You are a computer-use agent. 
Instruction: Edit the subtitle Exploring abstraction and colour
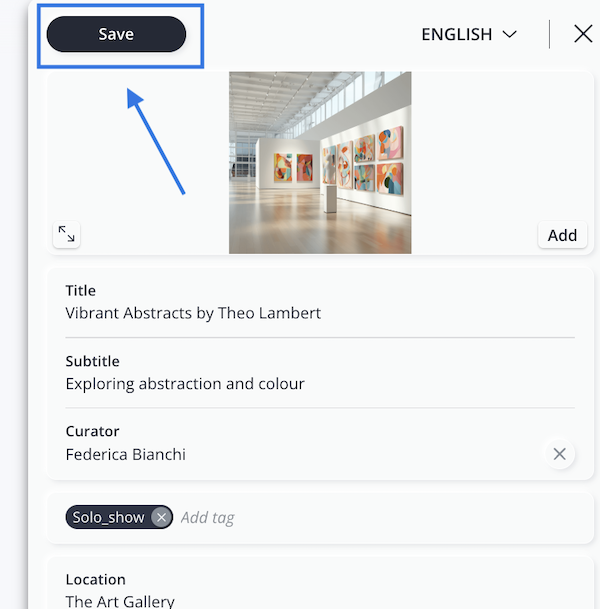click(185, 384)
